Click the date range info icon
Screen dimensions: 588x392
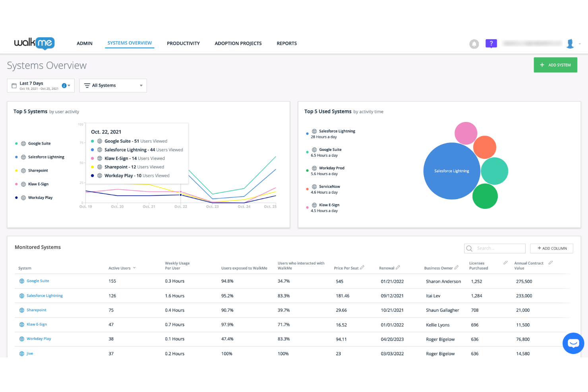(64, 85)
